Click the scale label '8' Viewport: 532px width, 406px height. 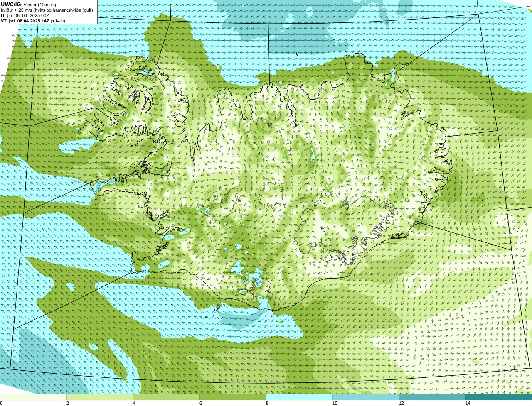coord(267,403)
